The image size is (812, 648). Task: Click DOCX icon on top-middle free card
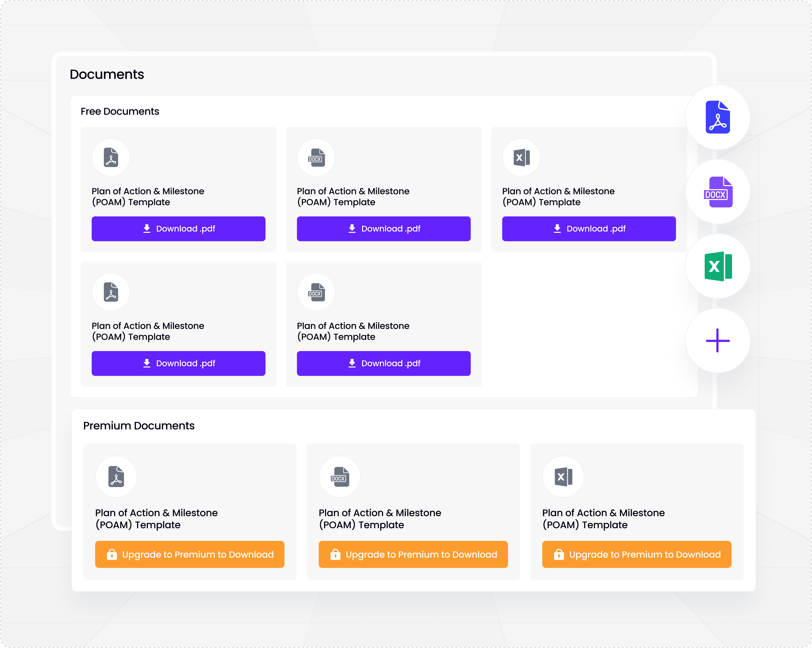tap(316, 157)
